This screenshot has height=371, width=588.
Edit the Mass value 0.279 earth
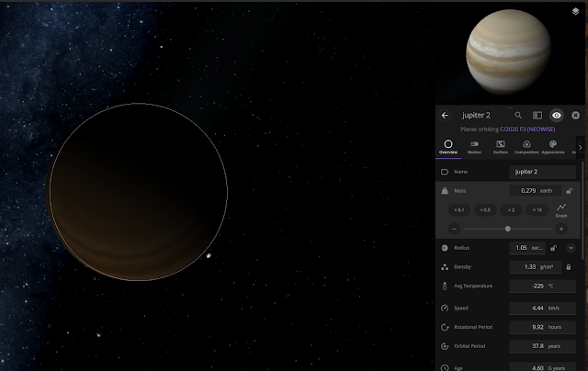pos(535,191)
